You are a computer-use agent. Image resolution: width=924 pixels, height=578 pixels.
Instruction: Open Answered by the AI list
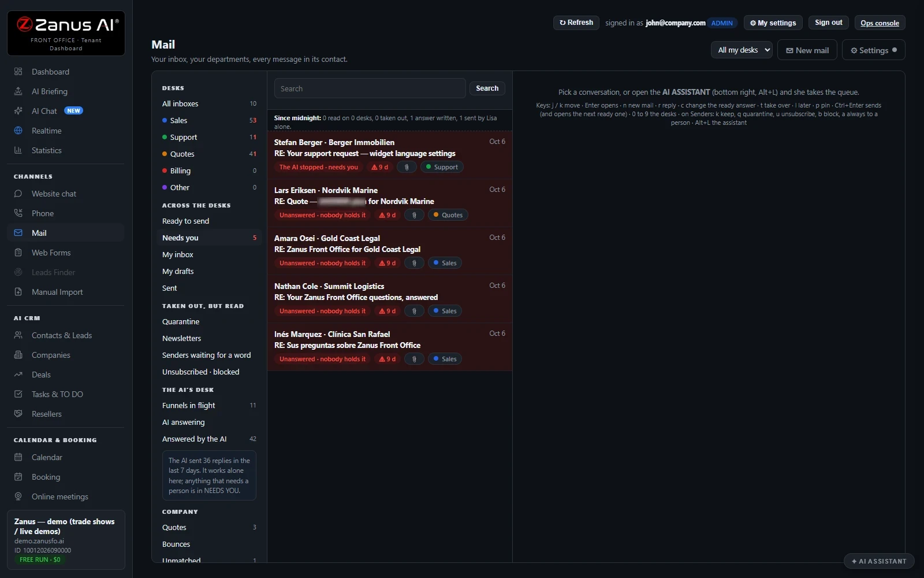(x=209, y=439)
